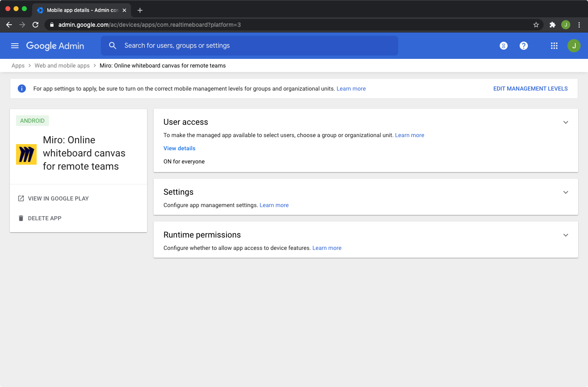Click Miro breadcrumb item
588x387 pixels.
[x=163, y=65]
